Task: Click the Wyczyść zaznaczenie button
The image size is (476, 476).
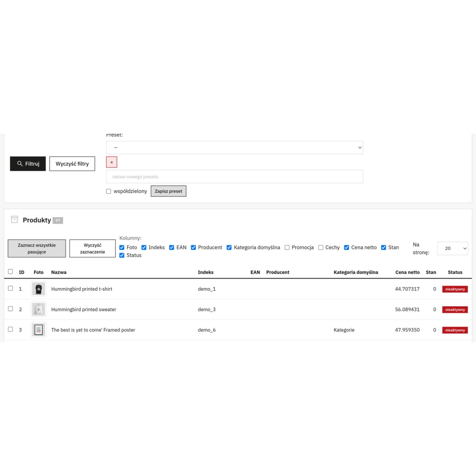Action: [93, 248]
